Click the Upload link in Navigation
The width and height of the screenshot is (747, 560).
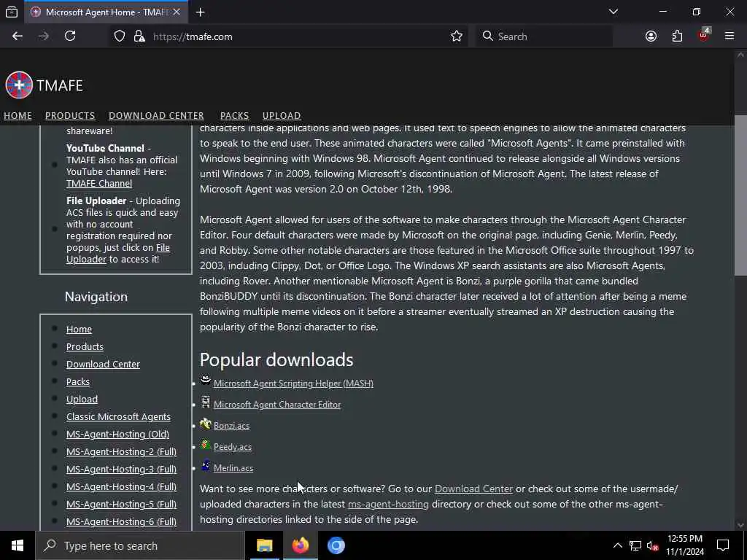pos(82,400)
